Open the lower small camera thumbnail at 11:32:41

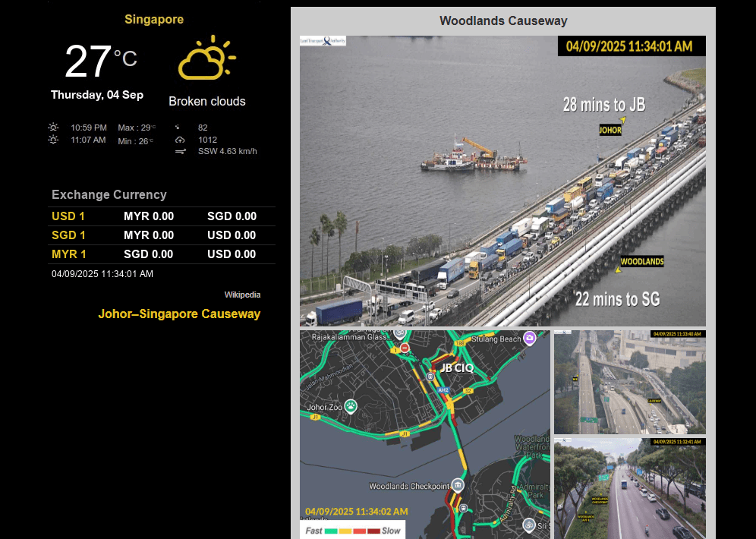(x=629, y=488)
